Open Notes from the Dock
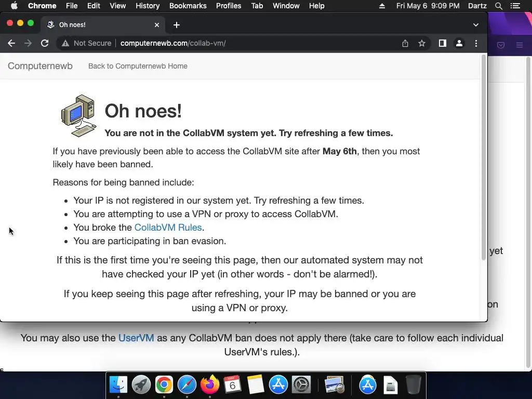The height and width of the screenshot is (399, 532). pos(256,385)
